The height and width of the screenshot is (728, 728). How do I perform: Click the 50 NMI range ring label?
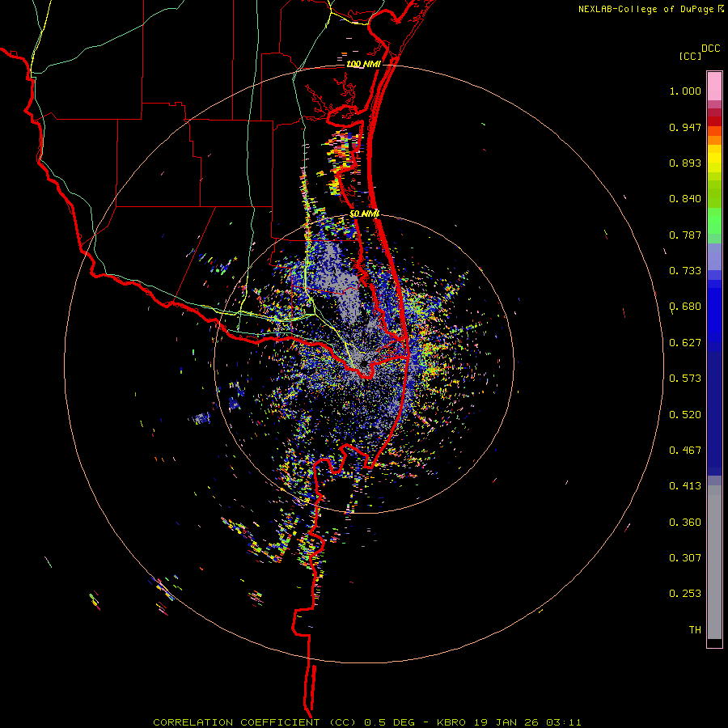[x=365, y=214]
